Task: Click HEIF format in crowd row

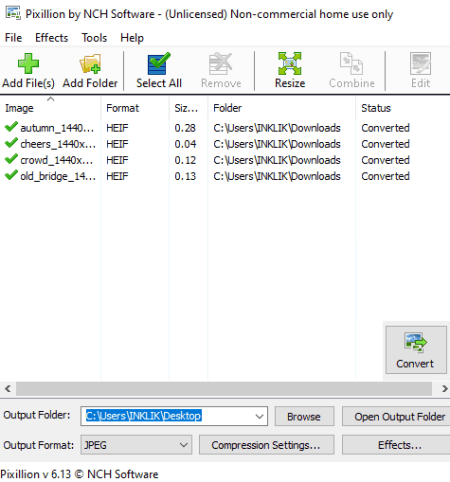Action: [x=117, y=160]
